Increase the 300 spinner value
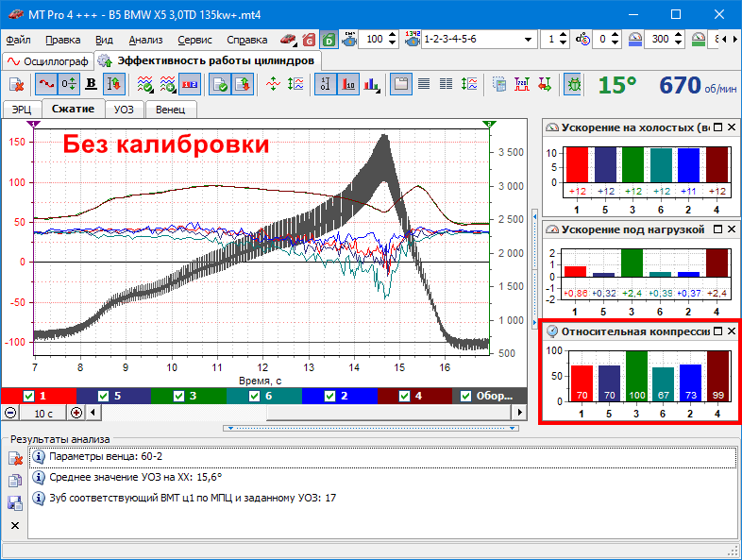742x560 pixels. coord(679,36)
